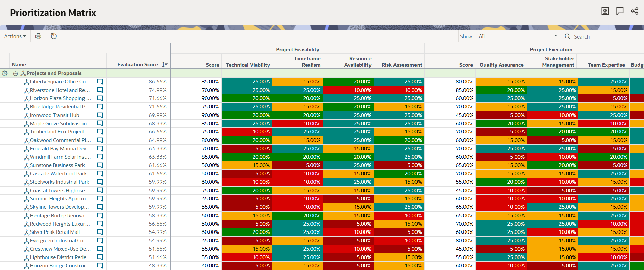Viewport: 644px width, 270px height.
Task: Click the portrait icon in page header
Action: point(605,11)
